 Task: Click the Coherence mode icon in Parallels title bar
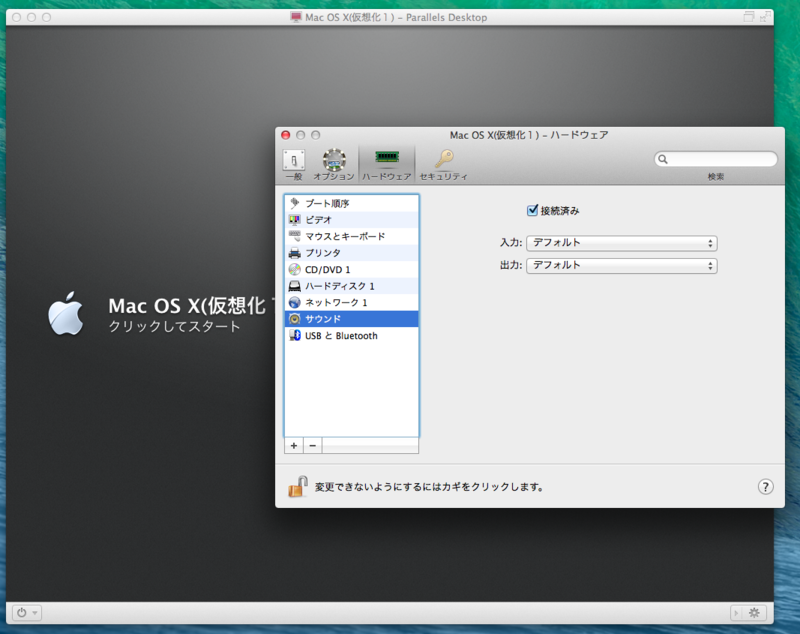point(748,17)
